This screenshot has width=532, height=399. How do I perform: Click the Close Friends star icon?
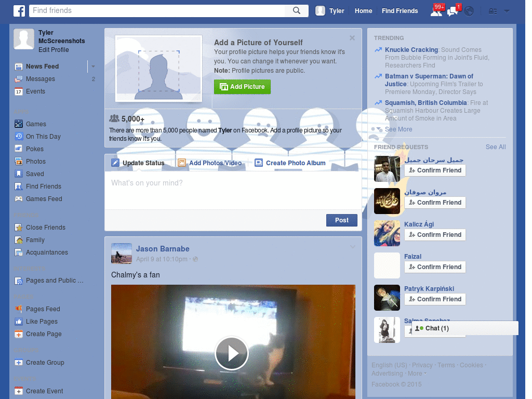[x=19, y=228]
